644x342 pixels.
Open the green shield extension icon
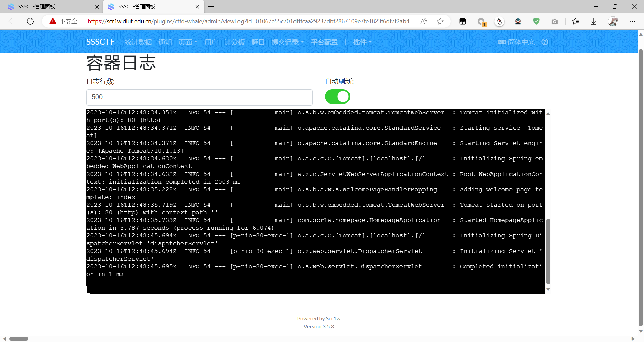point(536,21)
